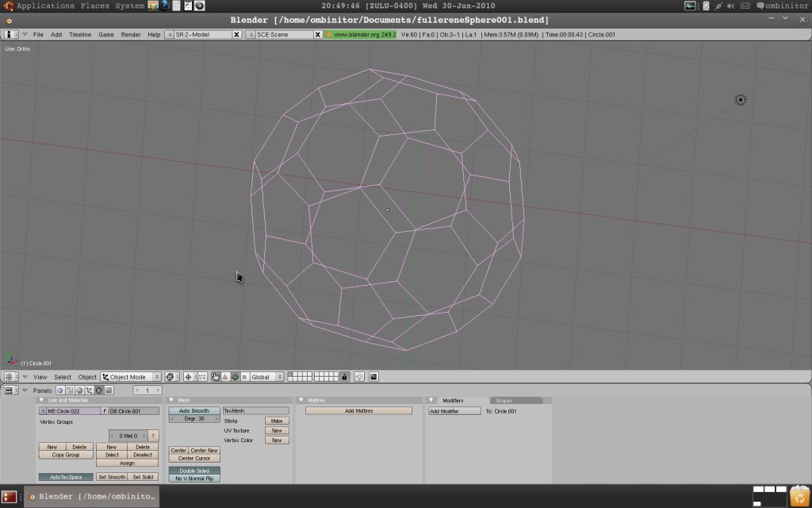Toggle Double Sided for the mesh
The image size is (812, 508).
point(194,470)
